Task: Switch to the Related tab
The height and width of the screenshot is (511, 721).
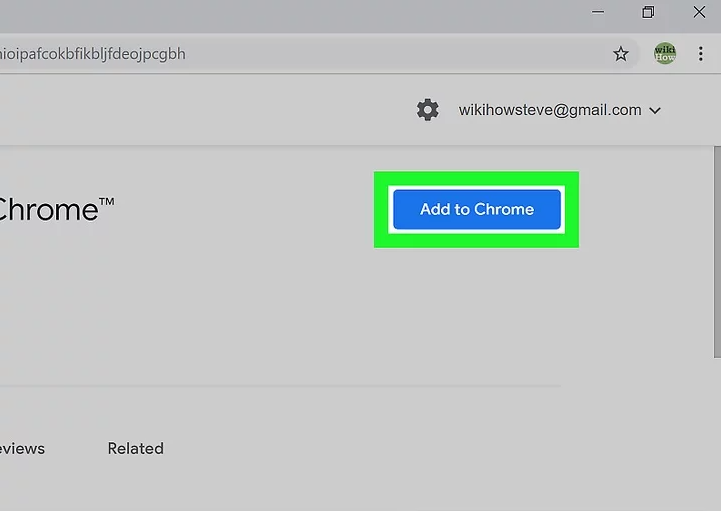Action: tap(135, 448)
